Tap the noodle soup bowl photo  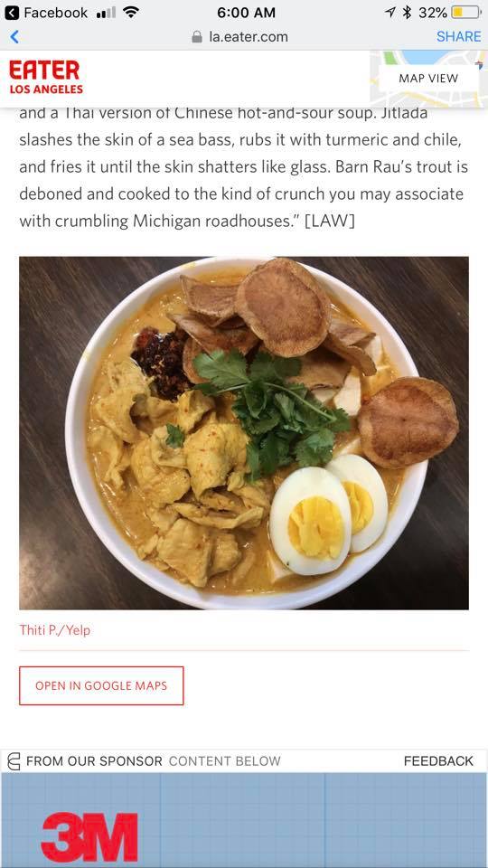[244, 433]
